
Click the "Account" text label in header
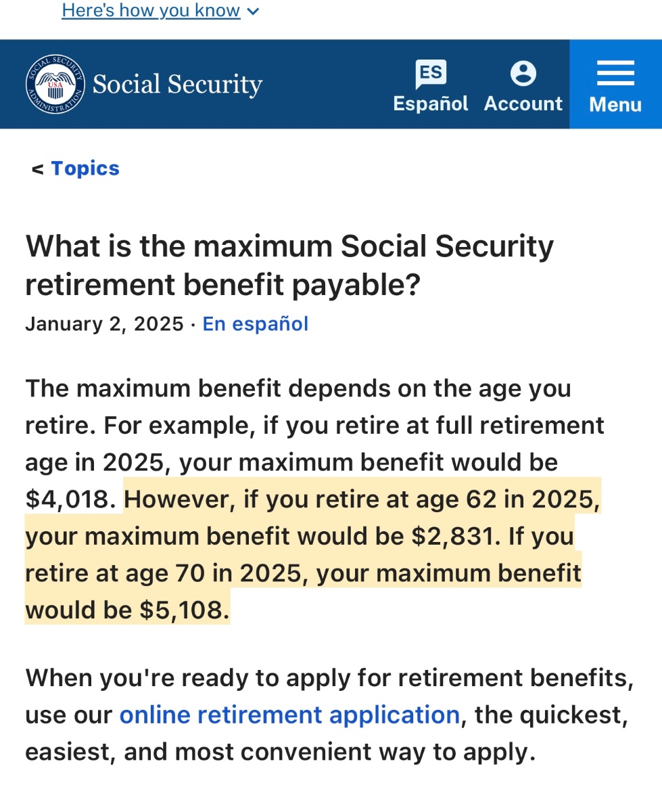click(x=523, y=104)
